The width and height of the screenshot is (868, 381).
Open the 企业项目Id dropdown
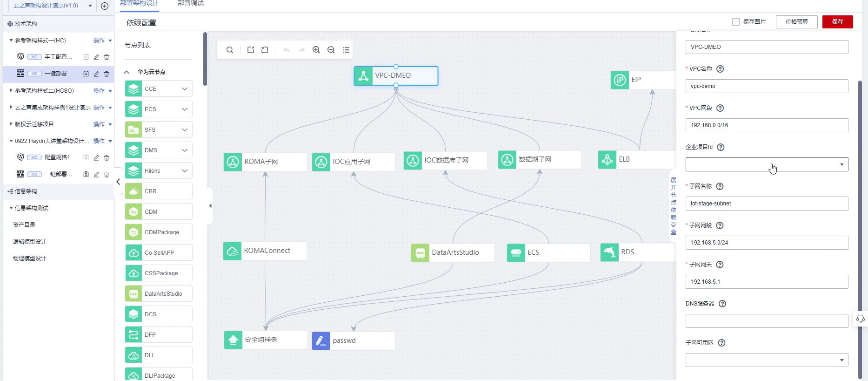pyautogui.click(x=767, y=164)
